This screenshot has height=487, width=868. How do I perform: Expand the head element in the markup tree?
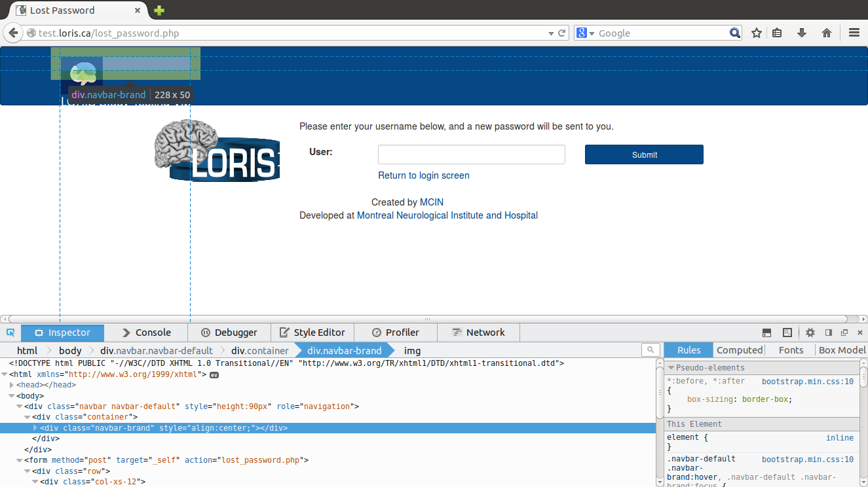tap(12, 385)
